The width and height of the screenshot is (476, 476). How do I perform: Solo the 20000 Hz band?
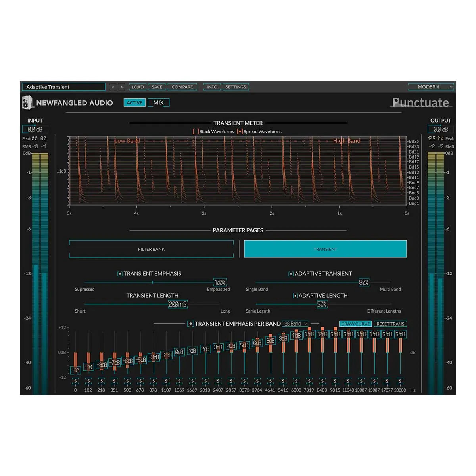click(x=400, y=382)
